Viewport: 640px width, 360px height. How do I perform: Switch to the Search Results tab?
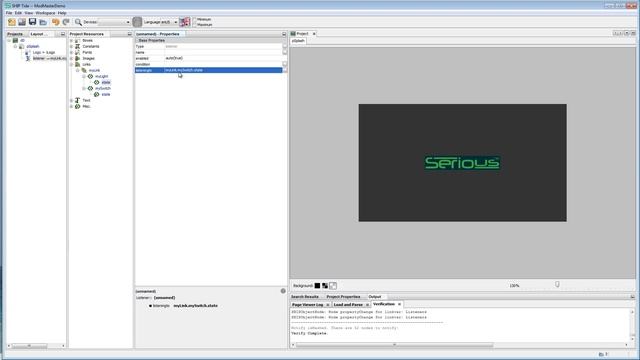point(304,297)
